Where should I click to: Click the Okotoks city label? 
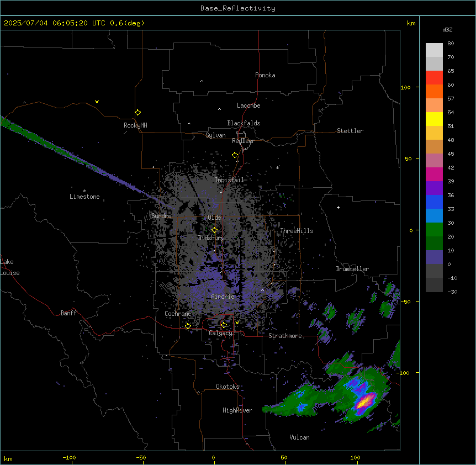pyautogui.click(x=228, y=387)
